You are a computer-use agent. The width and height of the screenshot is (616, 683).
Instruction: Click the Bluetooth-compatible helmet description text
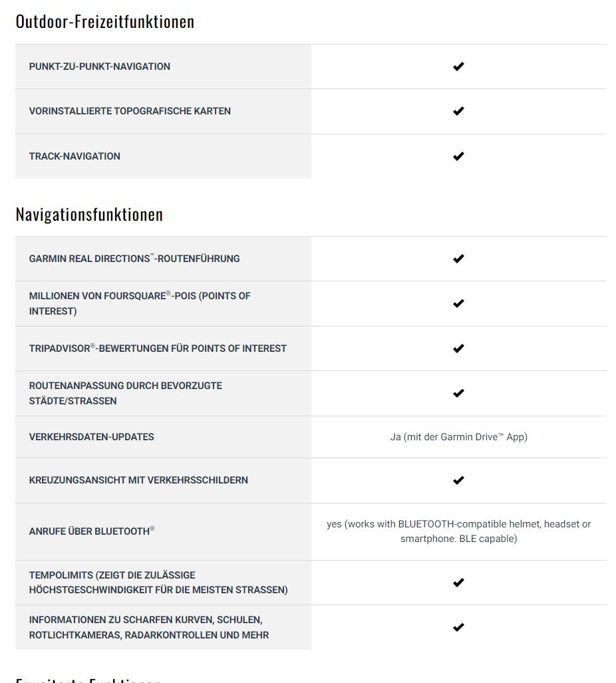(458, 531)
